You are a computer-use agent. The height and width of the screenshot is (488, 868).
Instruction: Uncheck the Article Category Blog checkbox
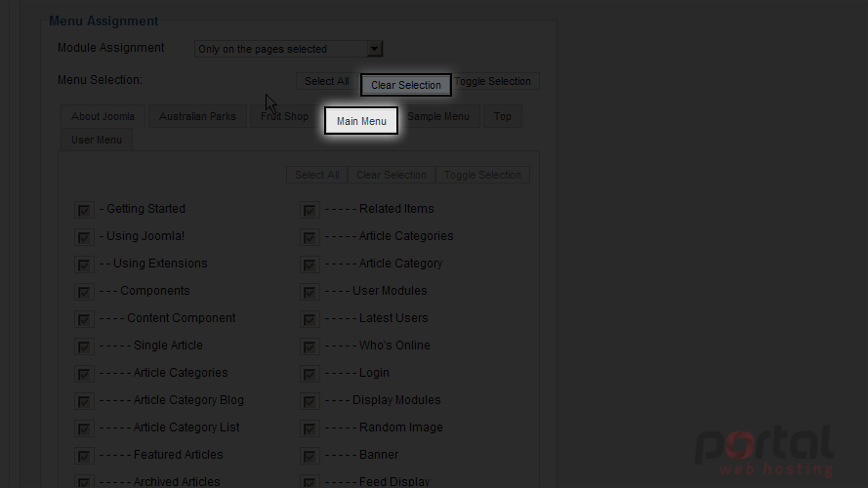pos(84,402)
